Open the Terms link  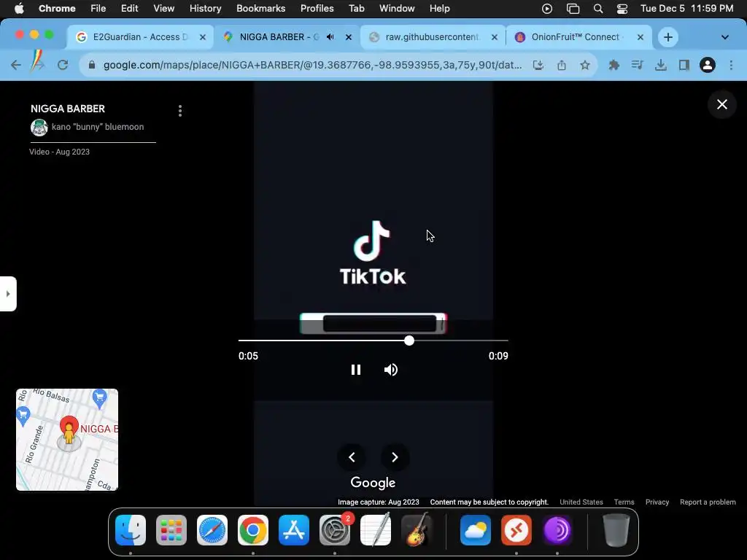pos(624,502)
